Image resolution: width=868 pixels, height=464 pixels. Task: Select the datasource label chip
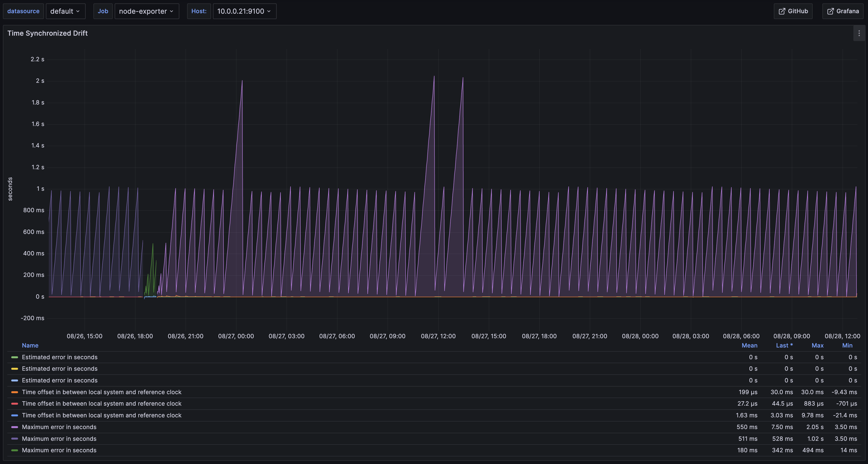tap(23, 11)
